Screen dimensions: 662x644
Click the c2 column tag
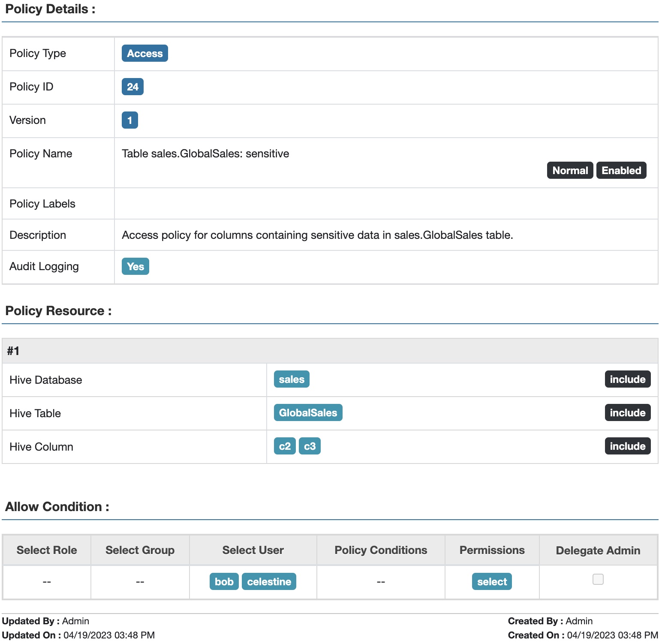285,446
